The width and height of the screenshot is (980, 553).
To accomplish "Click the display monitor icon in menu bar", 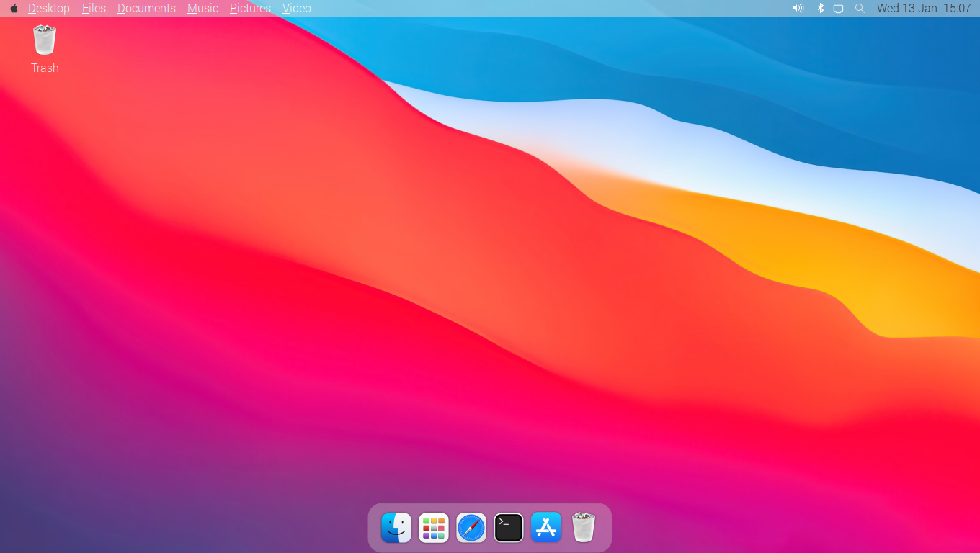I will (838, 9).
